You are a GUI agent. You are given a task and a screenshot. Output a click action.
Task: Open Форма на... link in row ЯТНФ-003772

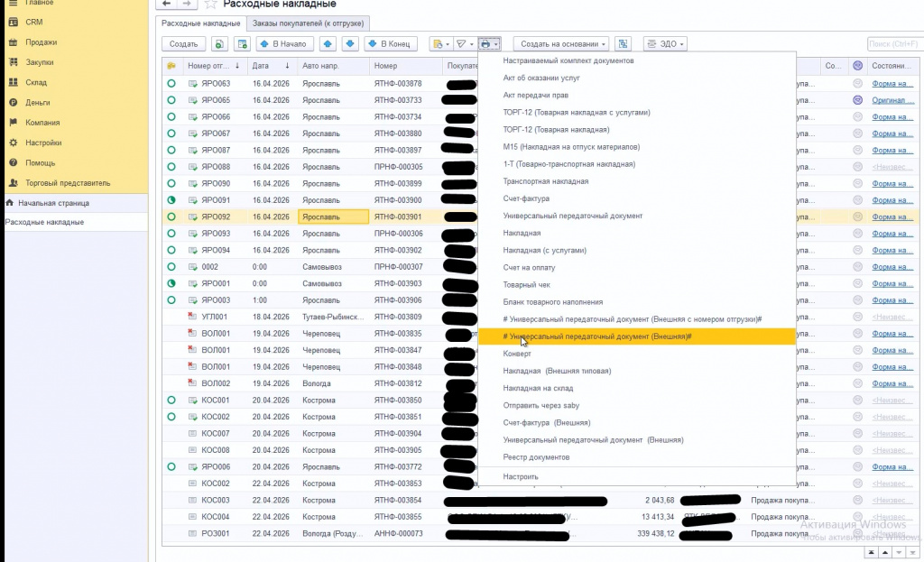tap(892, 466)
